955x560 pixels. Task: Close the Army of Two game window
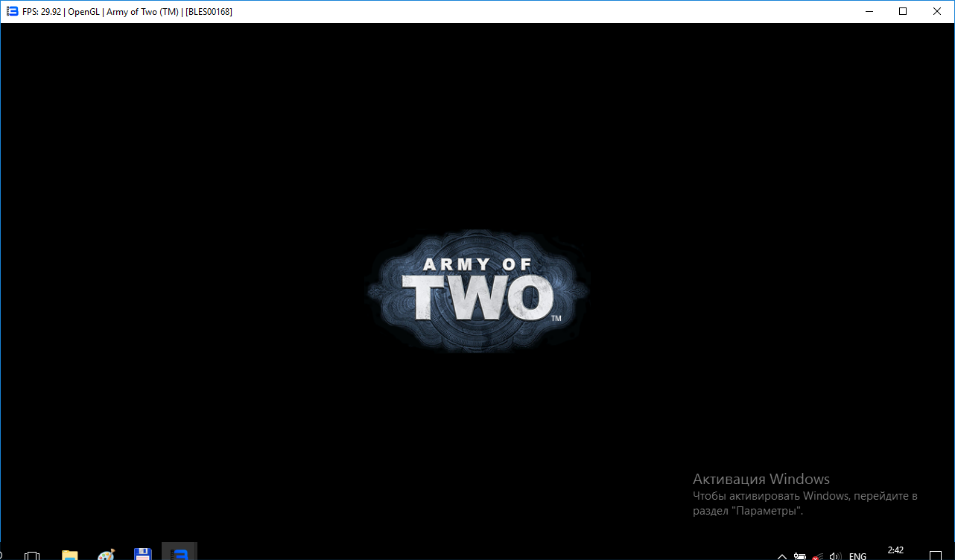click(937, 11)
